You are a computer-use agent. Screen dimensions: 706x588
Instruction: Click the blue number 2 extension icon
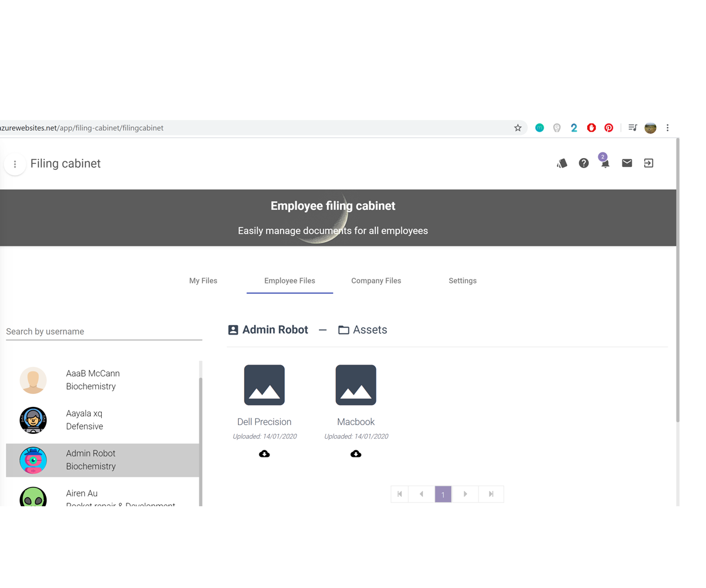pos(574,128)
